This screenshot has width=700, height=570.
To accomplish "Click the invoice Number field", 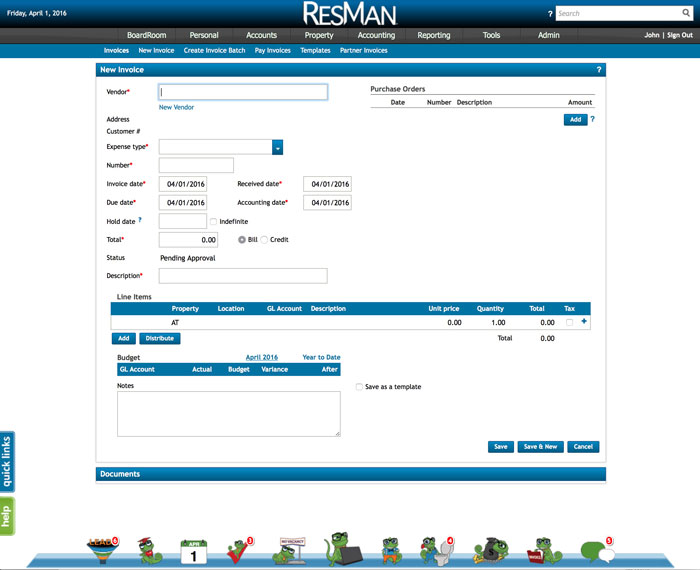I will click(x=196, y=165).
